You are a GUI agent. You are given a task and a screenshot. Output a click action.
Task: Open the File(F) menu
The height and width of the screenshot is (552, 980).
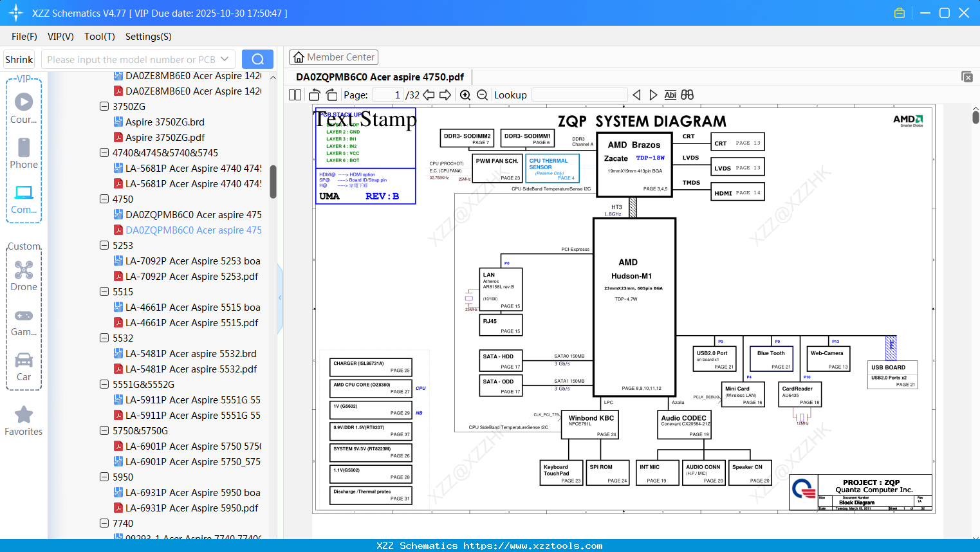[x=24, y=37]
